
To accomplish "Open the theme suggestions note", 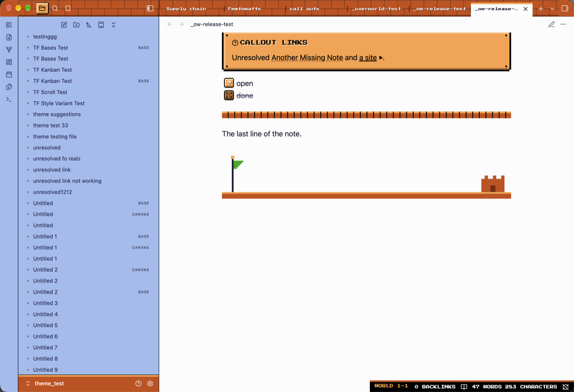I will [x=57, y=114].
